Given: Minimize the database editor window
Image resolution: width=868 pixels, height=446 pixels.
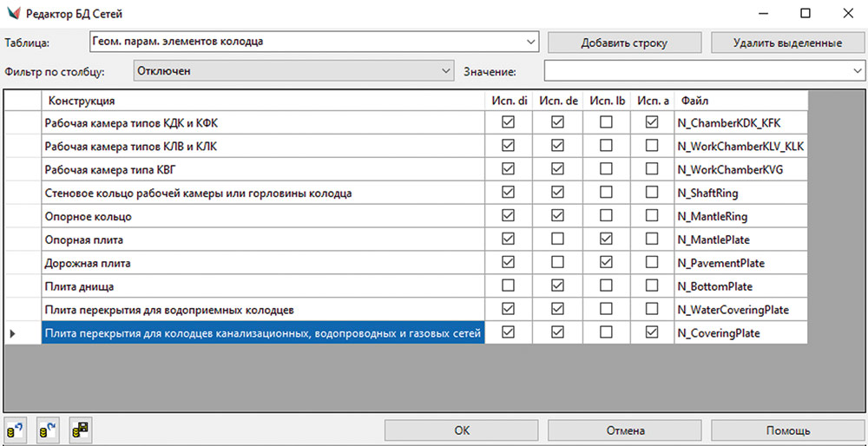Looking at the screenshot, I should point(765,13).
